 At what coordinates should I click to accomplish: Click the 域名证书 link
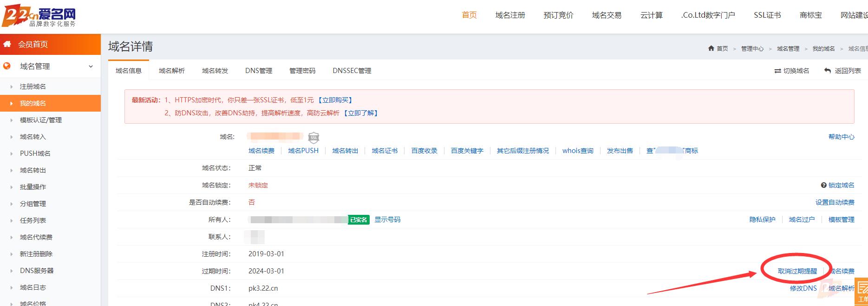click(x=385, y=151)
